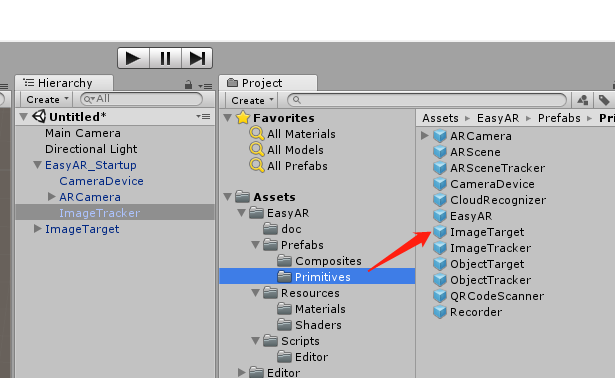Advance one frame with the step button
Viewport: 615px width, 378px height.
pos(197,58)
